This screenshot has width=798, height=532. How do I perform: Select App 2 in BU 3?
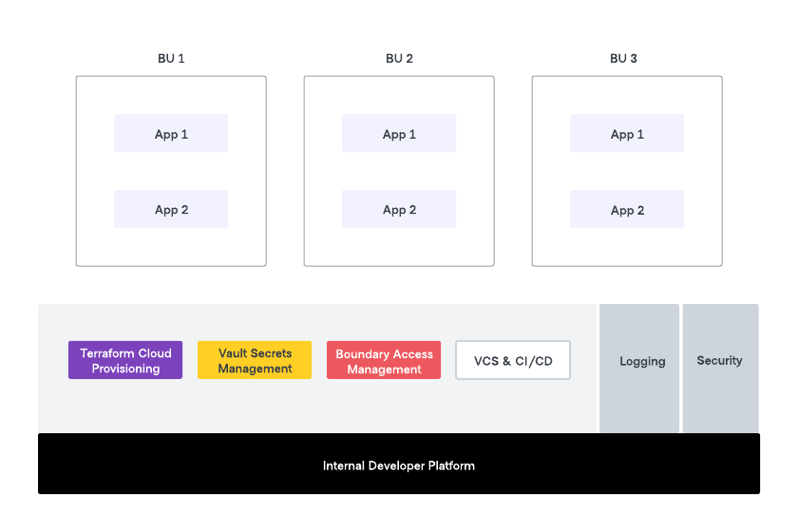tap(627, 210)
